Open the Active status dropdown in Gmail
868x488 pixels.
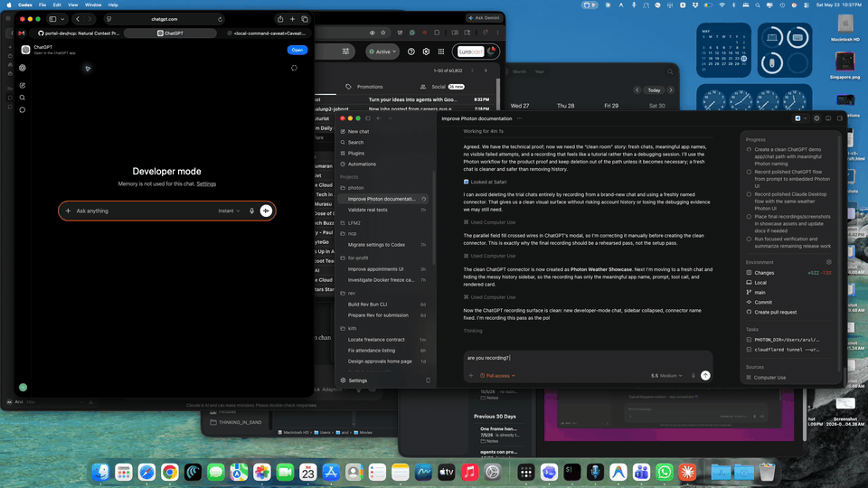click(x=382, y=52)
